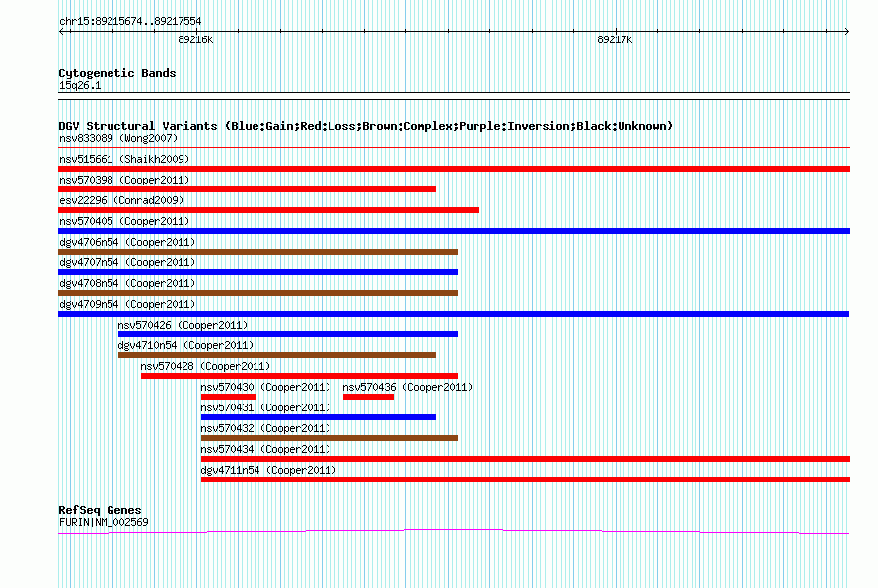
Task: Click the red loss bar for esv22296
Action: coord(268,210)
